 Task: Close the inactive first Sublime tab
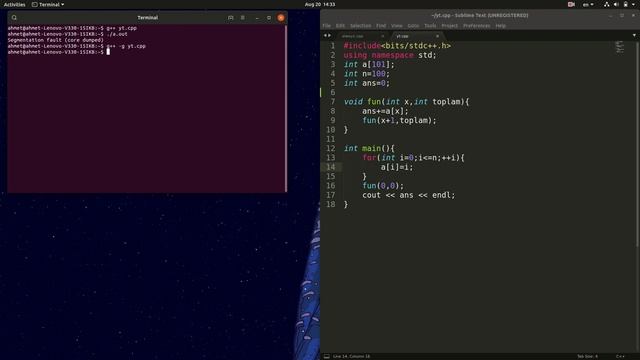(382, 36)
